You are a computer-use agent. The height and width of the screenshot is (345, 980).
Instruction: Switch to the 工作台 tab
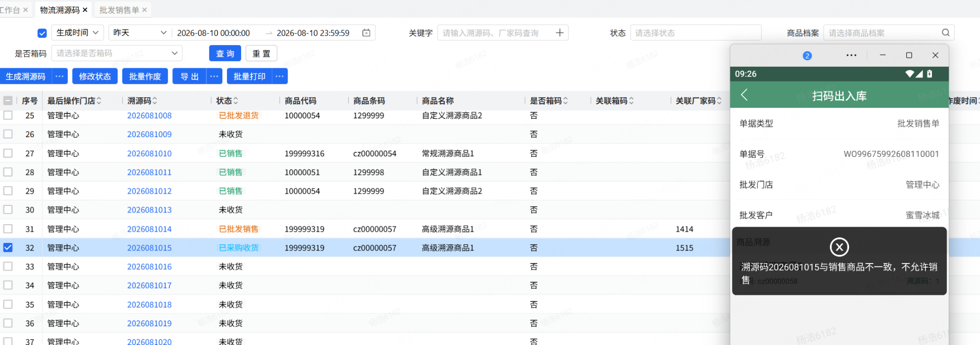10,10
